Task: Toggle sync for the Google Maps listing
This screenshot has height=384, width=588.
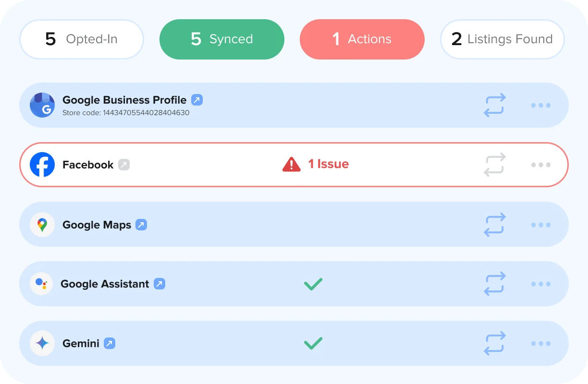Action: click(x=494, y=224)
